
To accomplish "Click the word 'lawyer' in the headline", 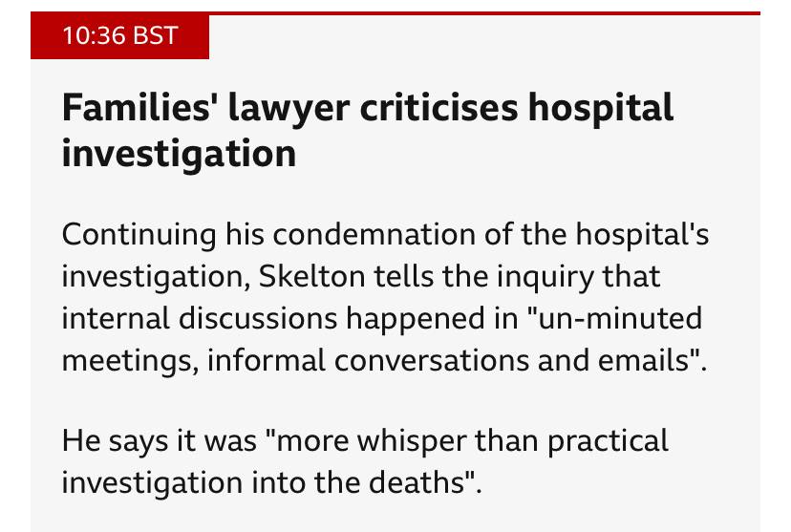I will pos(289,107).
